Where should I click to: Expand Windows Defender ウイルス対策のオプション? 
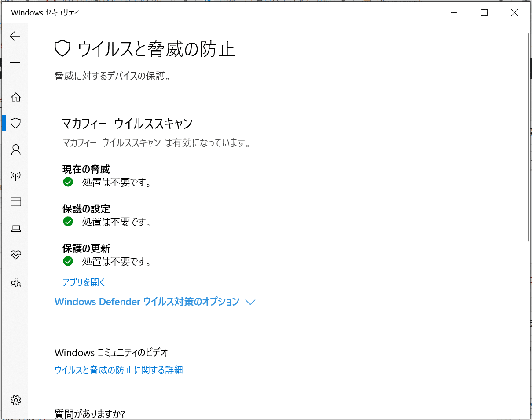[x=147, y=302]
